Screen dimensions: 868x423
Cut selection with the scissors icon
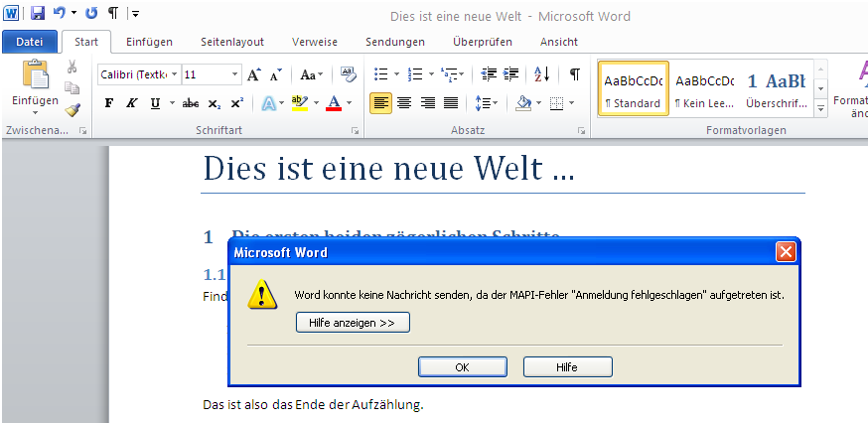click(72, 67)
